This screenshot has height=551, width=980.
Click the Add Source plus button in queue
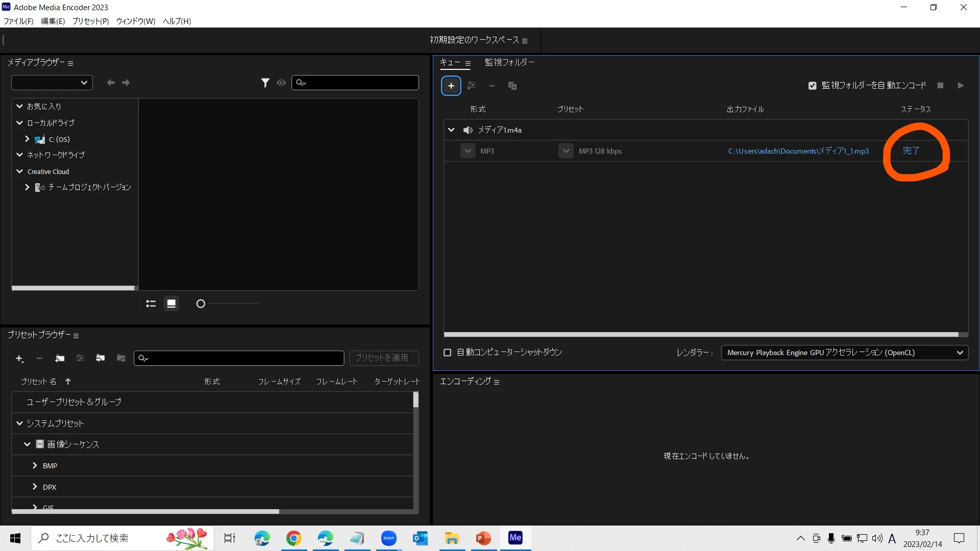coord(451,86)
